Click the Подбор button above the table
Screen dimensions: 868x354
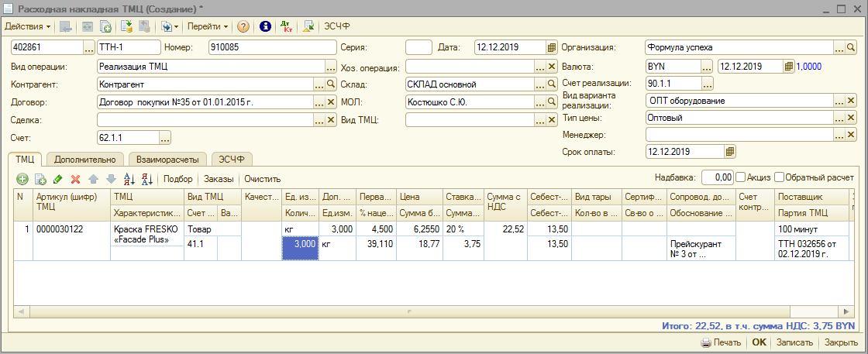180,179
